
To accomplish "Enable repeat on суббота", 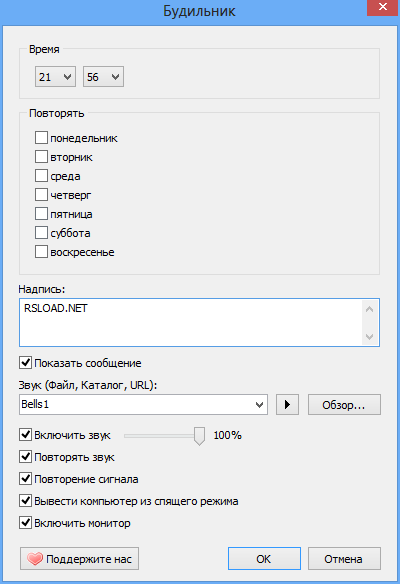I will [41, 232].
